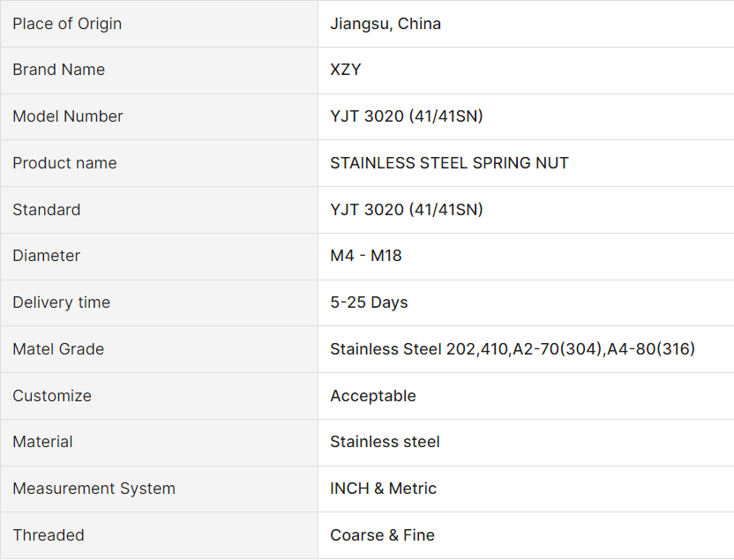The width and height of the screenshot is (734, 560).
Task: Click the Stainless steel material value
Action: [385, 442]
